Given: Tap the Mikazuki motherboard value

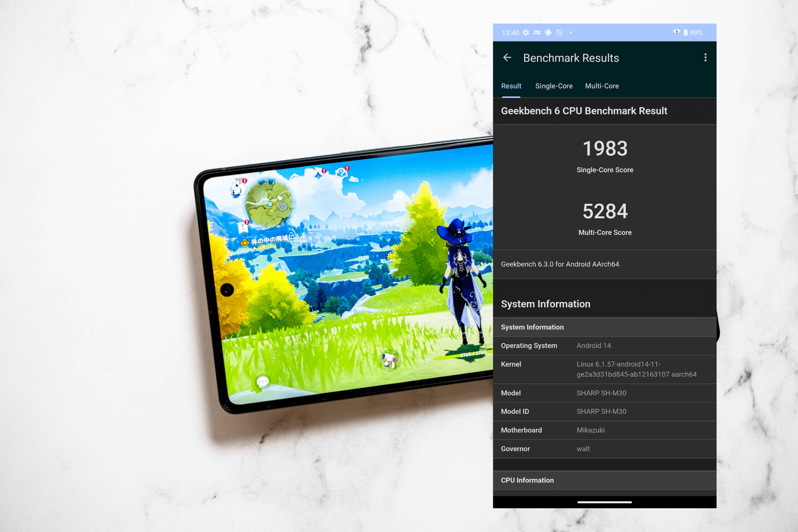Looking at the screenshot, I should [590, 430].
